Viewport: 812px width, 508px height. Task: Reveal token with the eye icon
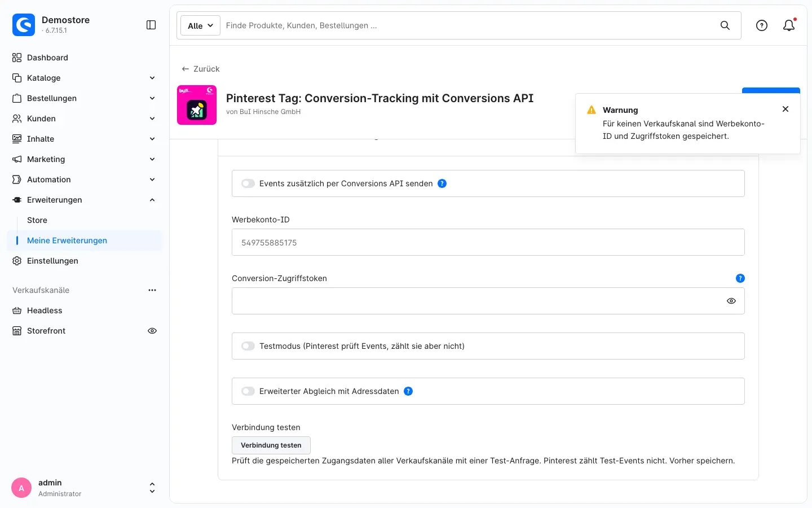pos(731,301)
